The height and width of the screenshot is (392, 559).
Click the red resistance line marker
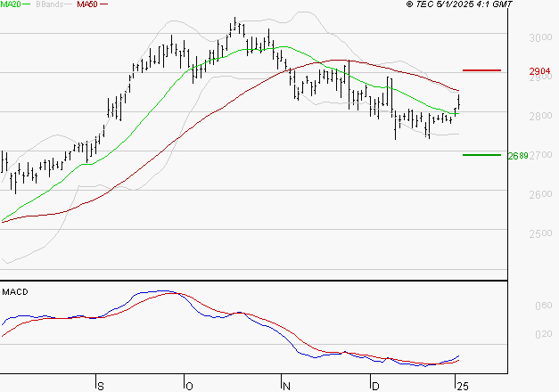tap(481, 70)
